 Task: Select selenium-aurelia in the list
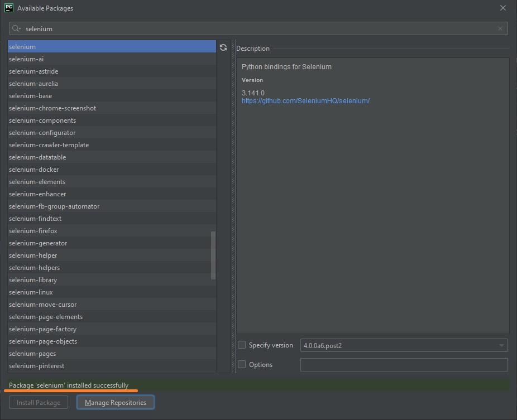click(112, 83)
